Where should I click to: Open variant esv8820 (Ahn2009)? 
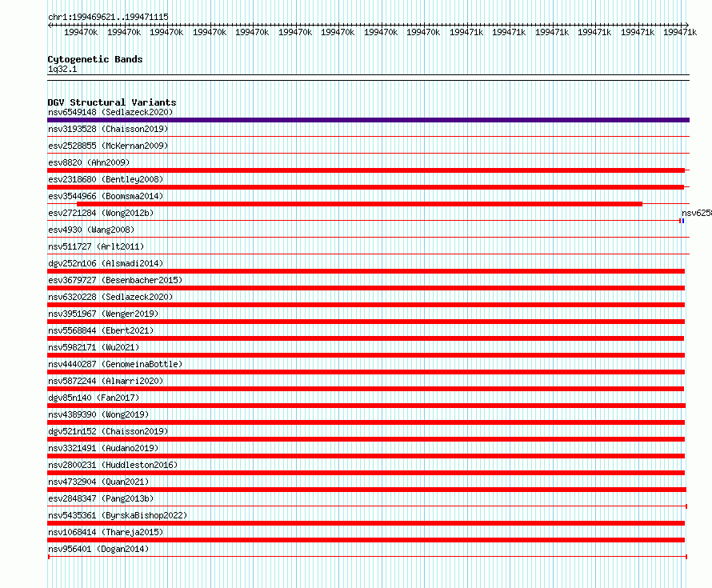tap(89, 162)
